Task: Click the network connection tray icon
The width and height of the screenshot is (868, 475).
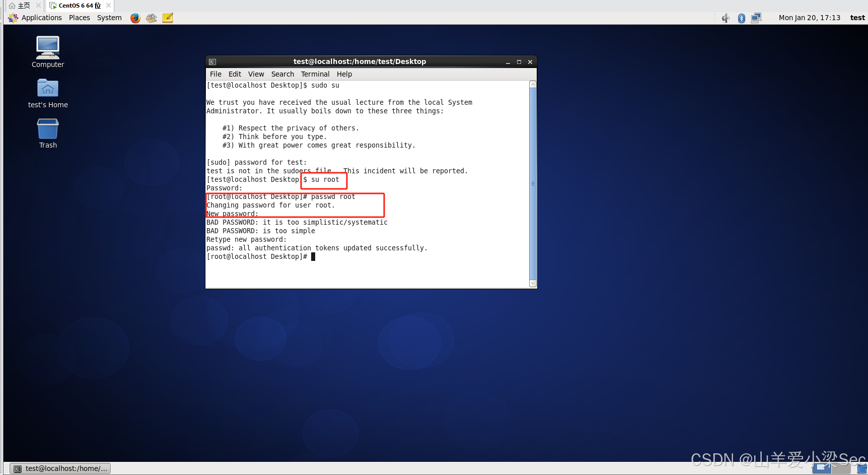Action: [756, 18]
